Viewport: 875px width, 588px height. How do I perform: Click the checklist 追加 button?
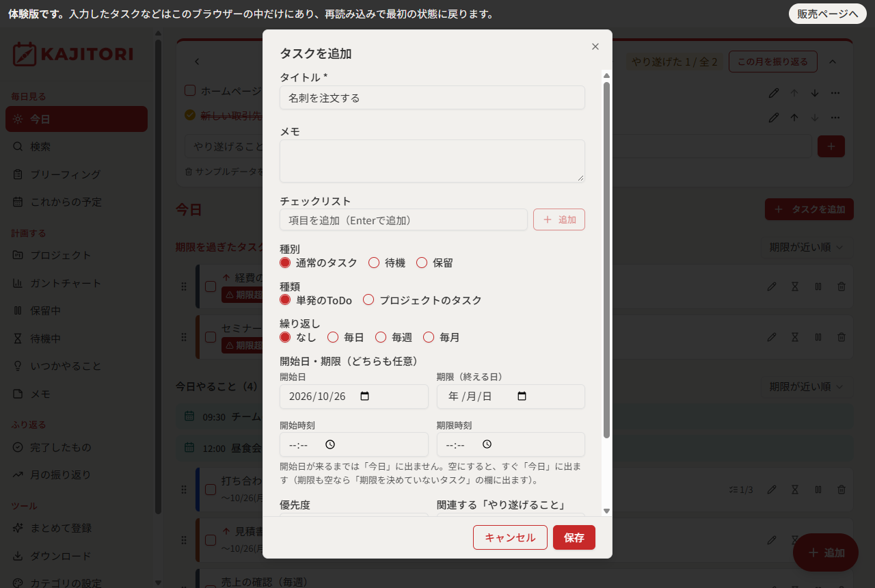tap(559, 219)
